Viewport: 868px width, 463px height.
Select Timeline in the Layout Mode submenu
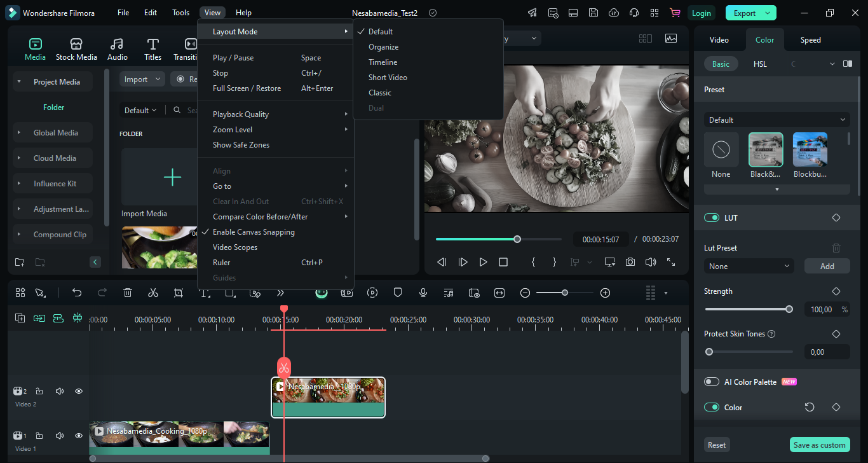(383, 62)
